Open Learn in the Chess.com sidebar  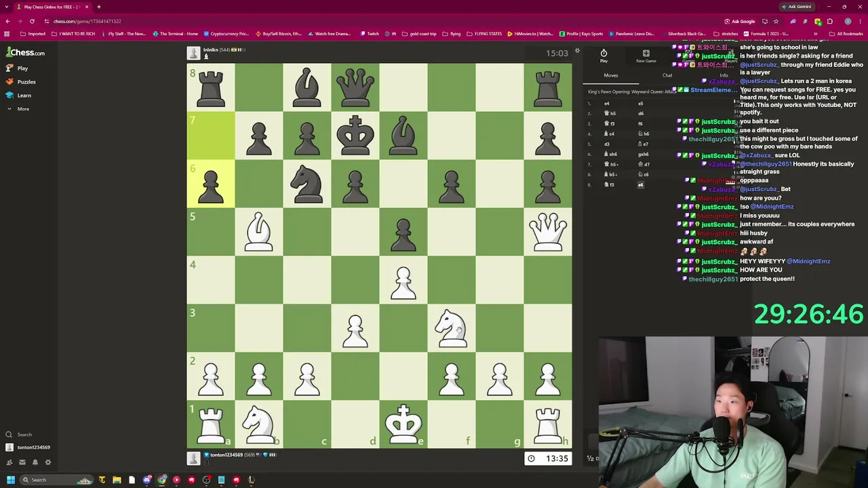point(19,96)
